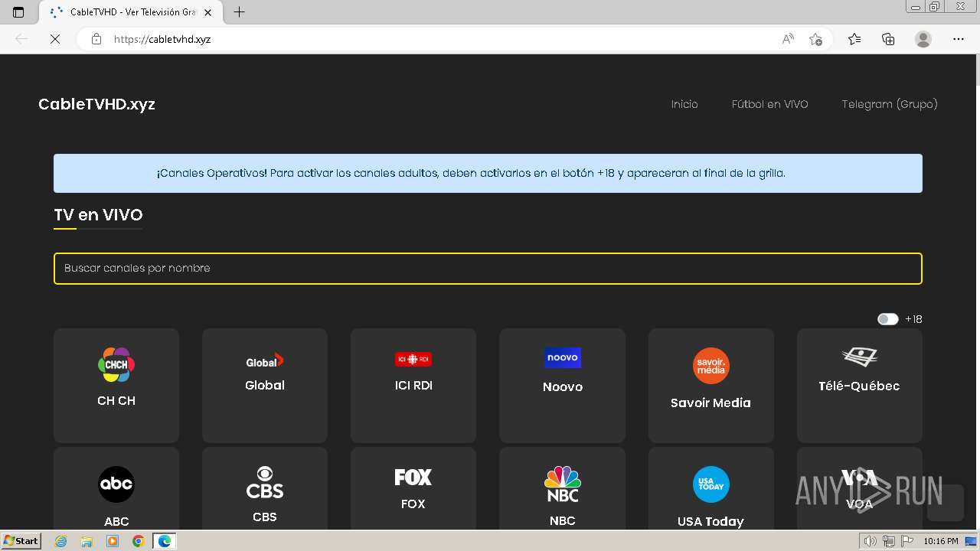Open volume control in system tray
Viewport: 980px width, 551px height.
pyautogui.click(x=871, y=541)
